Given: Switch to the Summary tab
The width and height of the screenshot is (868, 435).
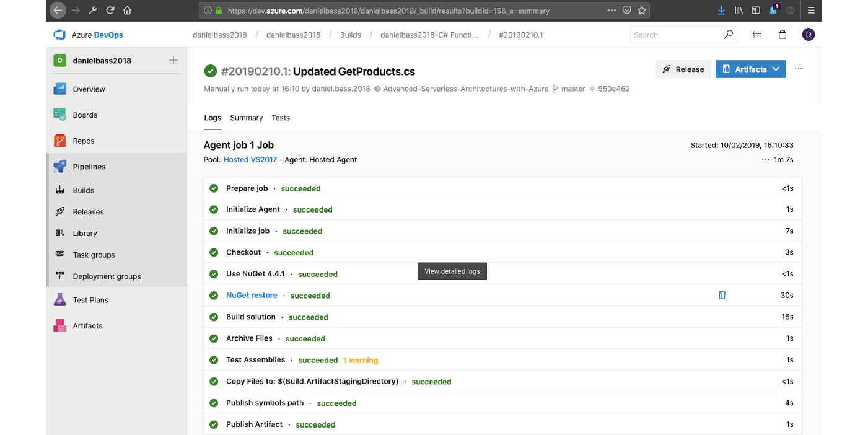Looking at the screenshot, I should 246,118.
